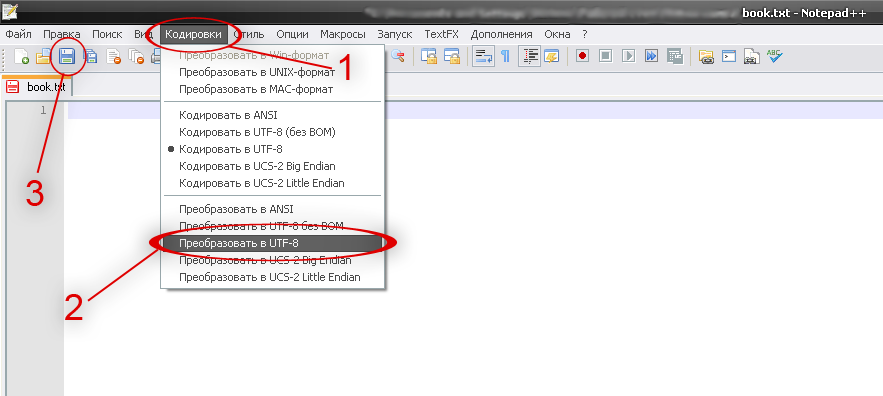Click the Open file folder icon
Screen dimensions: 883x396
[44, 56]
